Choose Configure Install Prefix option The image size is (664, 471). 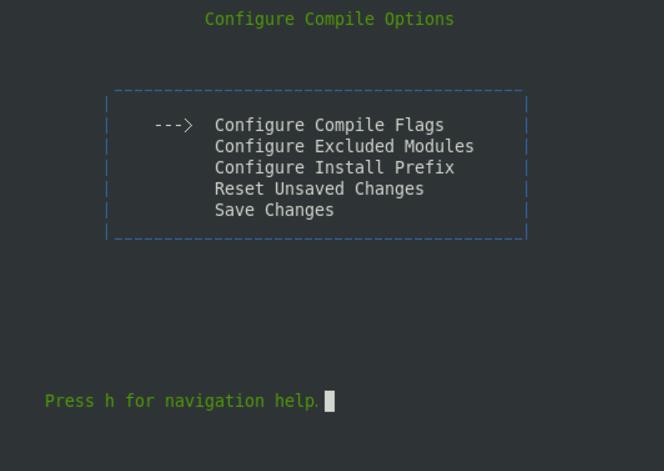click(x=334, y=168)
